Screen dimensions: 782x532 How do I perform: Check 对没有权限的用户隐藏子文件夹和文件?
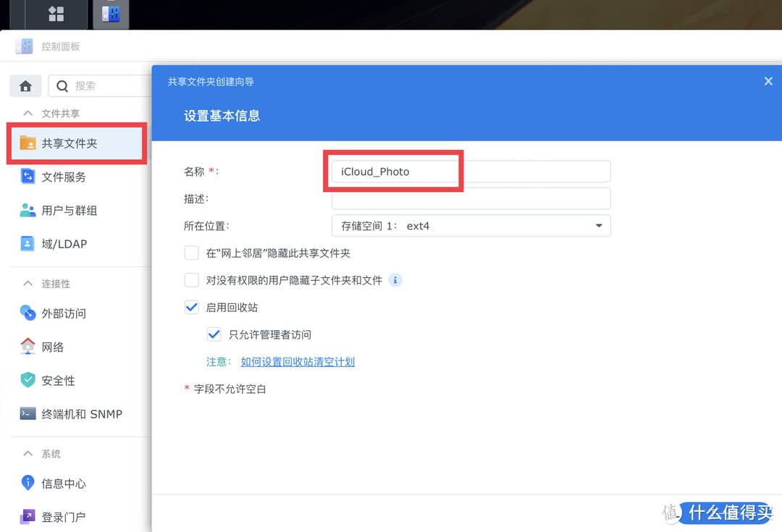[192, 280]
